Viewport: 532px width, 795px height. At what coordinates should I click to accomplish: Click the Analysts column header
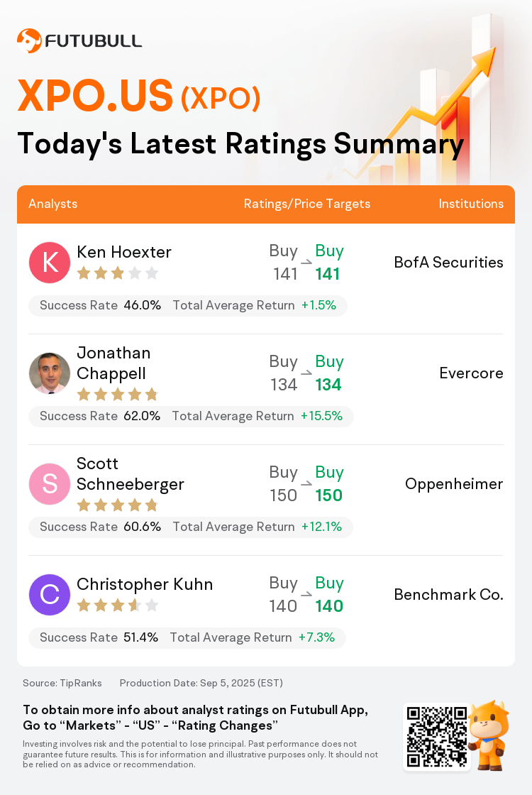(53, 204)
